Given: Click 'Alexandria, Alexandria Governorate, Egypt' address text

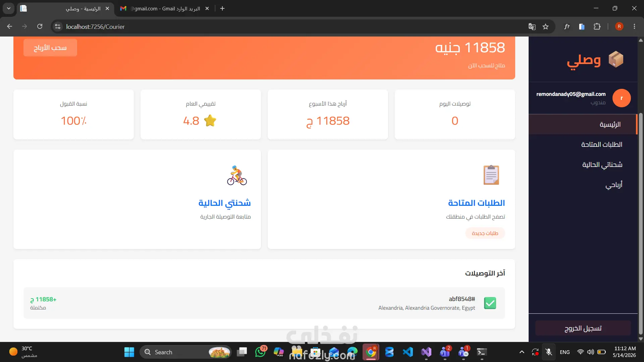Looking at the screenshot, I should [x=427, y=308].
